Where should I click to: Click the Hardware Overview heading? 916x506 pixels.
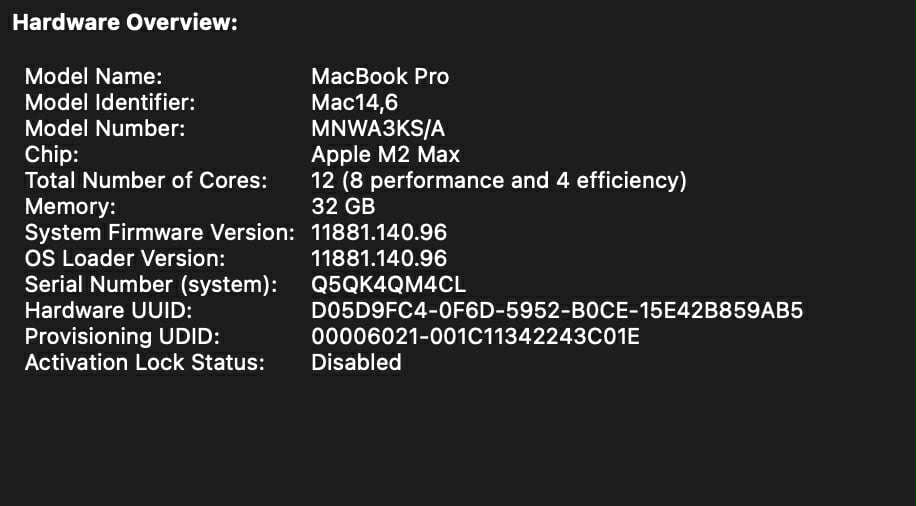click(125, 23)
